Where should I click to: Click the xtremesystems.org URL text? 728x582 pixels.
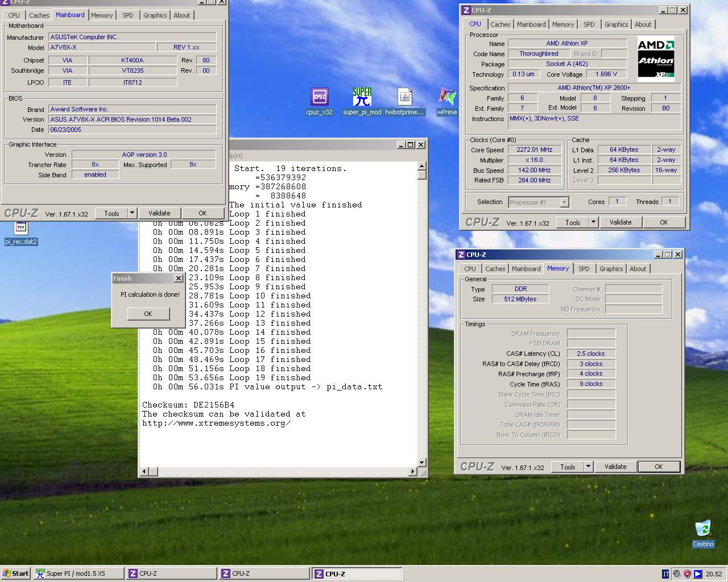217,423
